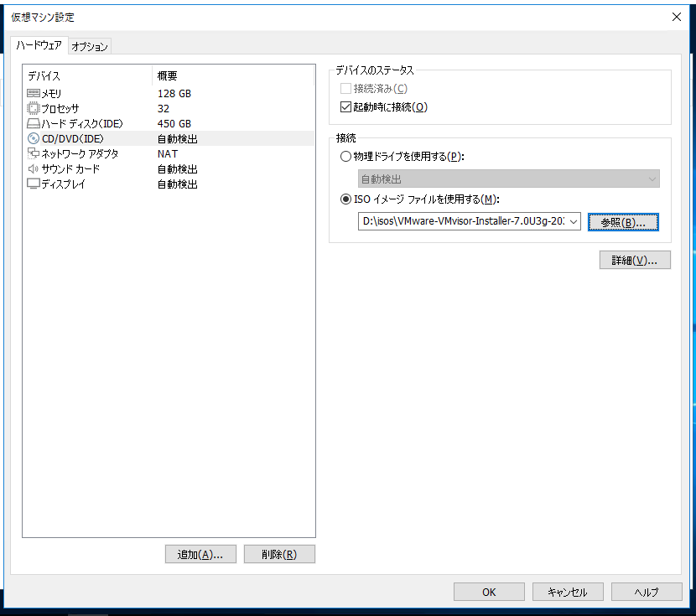Click the ISO file path text field
Image resolution: width=696 pixels, height=616 pixels.
[x=463, y=221]
